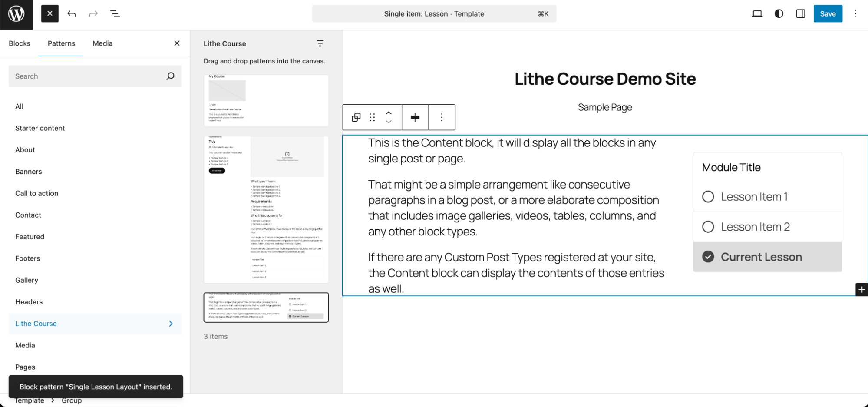
Task: Switch to the Blocks tab
Action: tap(20, 43)
